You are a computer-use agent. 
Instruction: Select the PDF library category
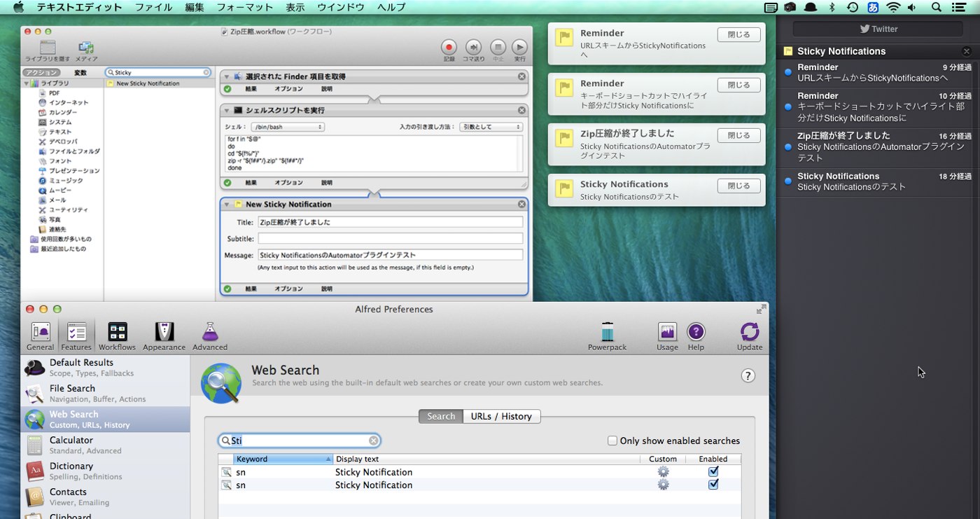pyautogui.click(x=54, y=93)
